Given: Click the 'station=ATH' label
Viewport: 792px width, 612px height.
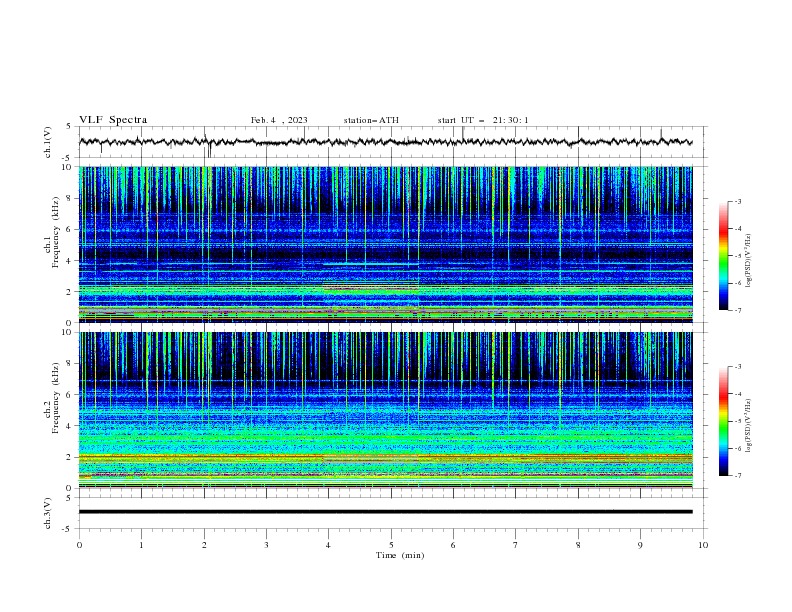Looking at the screenshot, I should (371, 120).
